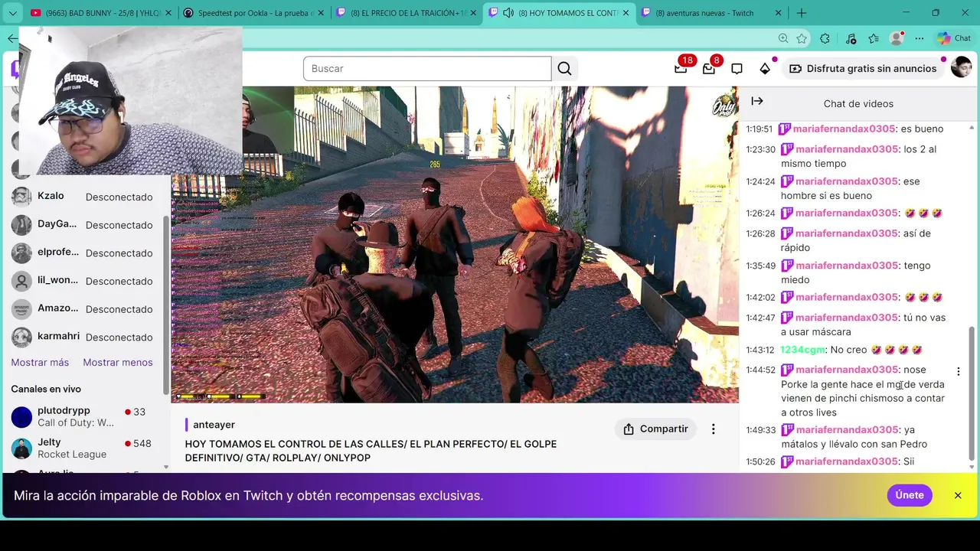Click chat text 'tú no vas a usar máscara'
Screen dimensions: 980x551
[863, 325]
